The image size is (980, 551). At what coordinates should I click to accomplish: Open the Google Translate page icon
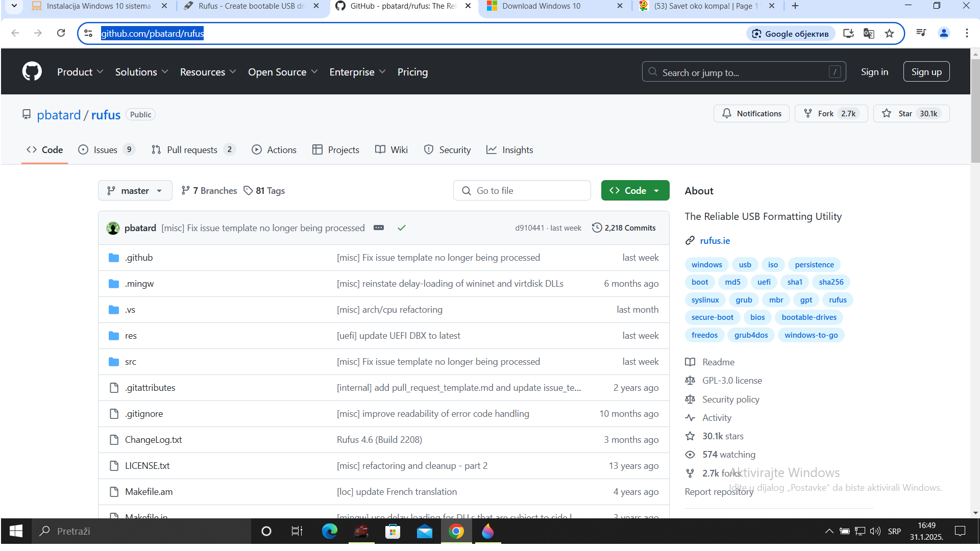pyautogui.click(x=869, y=33)
